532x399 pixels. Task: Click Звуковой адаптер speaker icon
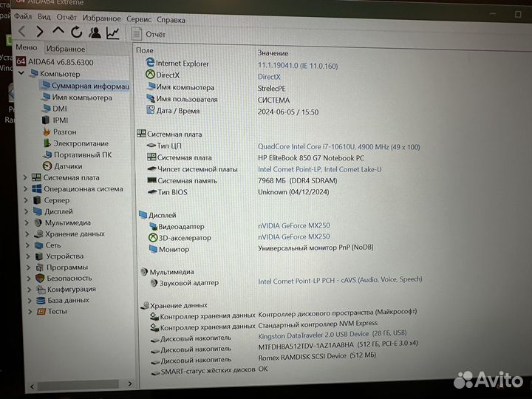point(154,282)
